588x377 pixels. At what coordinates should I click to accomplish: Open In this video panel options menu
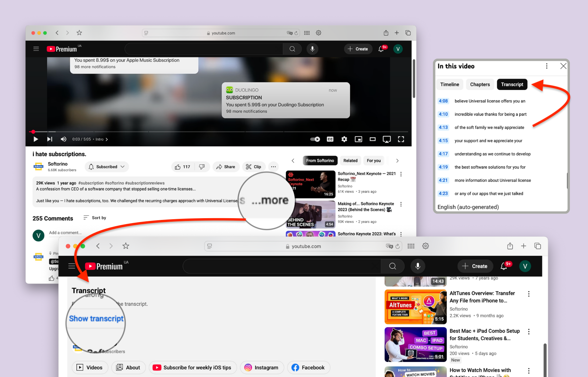click(x=547, y=66)
